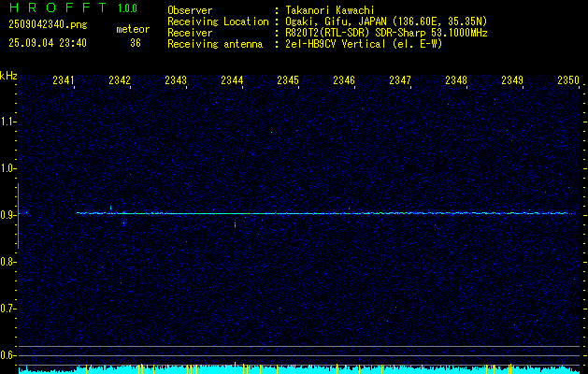Click frequency axis label 1.1
Image resolution: width=588 pixels, height=374 pixels.
7,122
